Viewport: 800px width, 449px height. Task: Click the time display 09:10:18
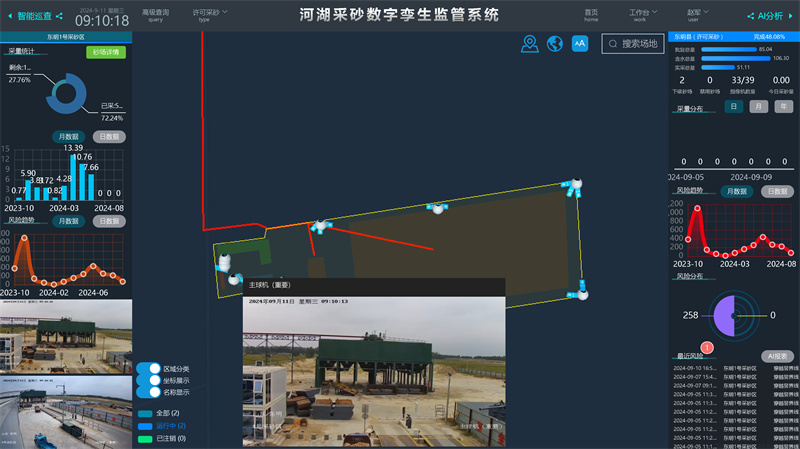click(x=102, y=21)
